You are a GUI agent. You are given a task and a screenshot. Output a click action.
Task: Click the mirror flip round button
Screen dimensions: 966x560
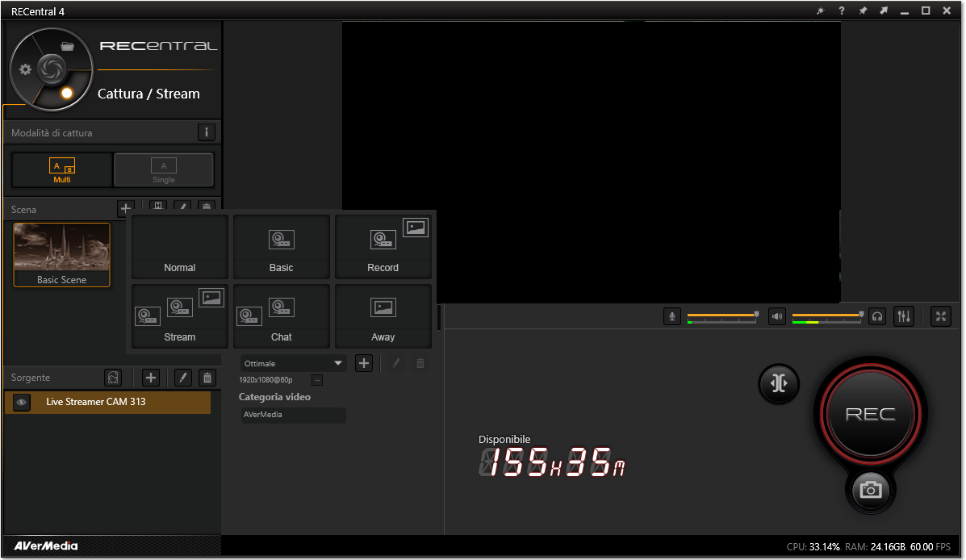point(779,383)
